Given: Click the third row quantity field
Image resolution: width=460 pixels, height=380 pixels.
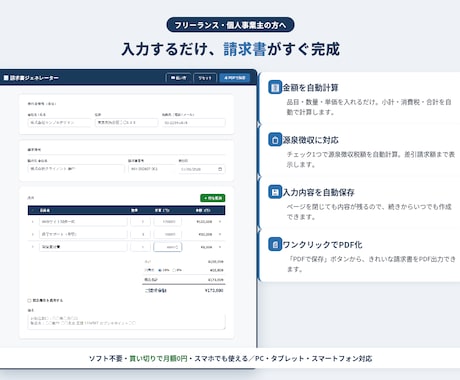Looking at the screenshot, I should point(140,247).
